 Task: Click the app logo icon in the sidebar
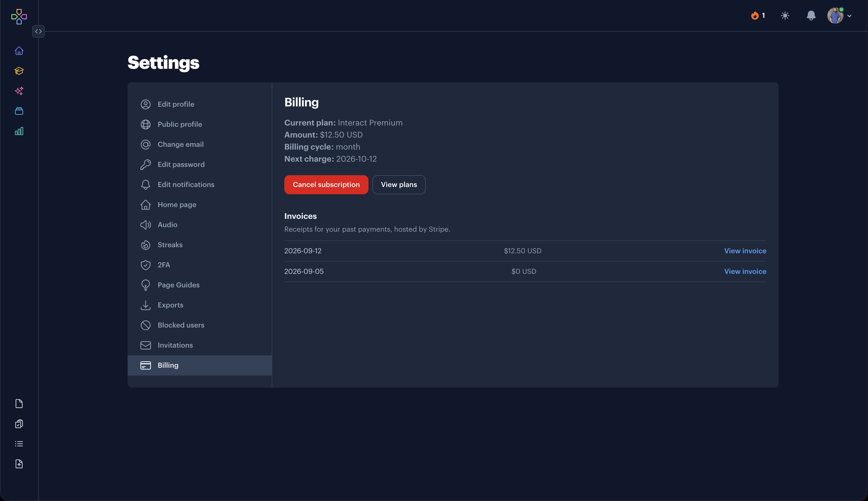[x=19, y=17]
